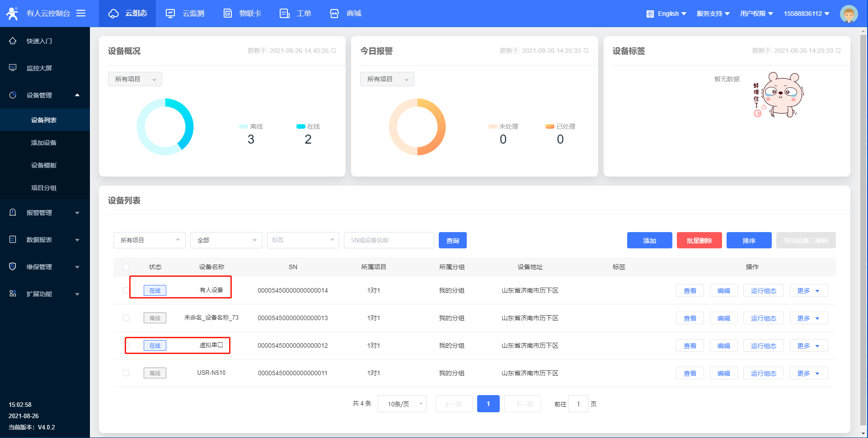Click the 监控大屏 monitor icon
The width and height of the screenshot is (868, 438).
pyautogui.click(x=13, y=68)
